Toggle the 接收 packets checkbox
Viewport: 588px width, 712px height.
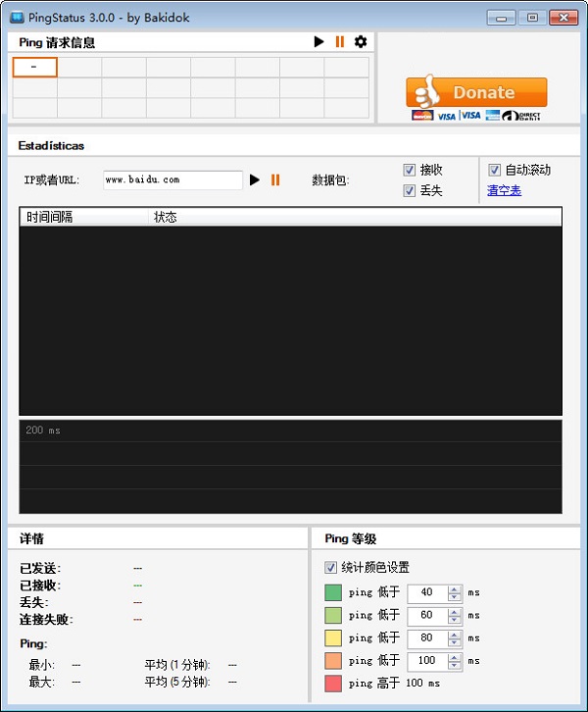coord(410,170)
